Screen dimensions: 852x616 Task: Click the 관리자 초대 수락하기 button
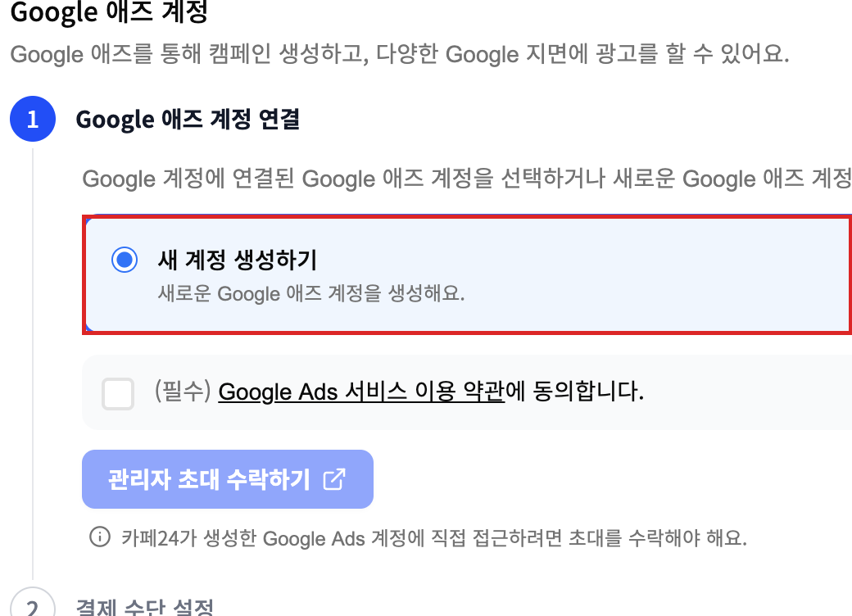(x=228, y=479)
